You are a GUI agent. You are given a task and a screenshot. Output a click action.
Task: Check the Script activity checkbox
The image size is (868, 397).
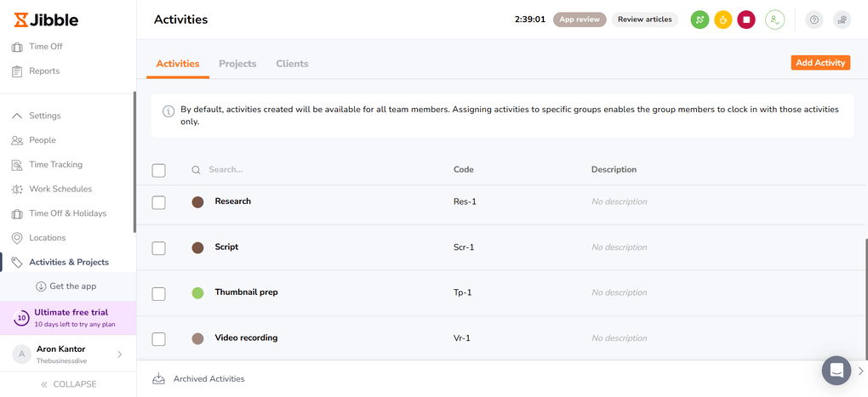tap(159, 247)
